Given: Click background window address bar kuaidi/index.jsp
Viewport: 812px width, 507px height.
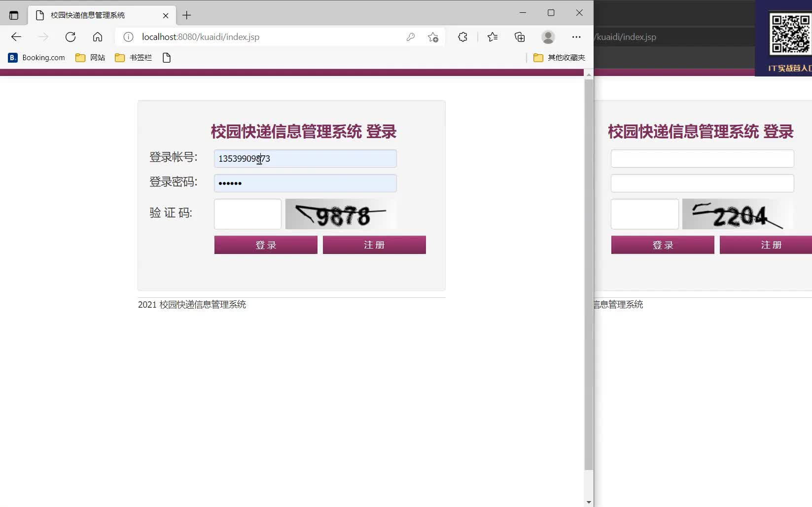Looking at the screenshot, I should point(626,37).
